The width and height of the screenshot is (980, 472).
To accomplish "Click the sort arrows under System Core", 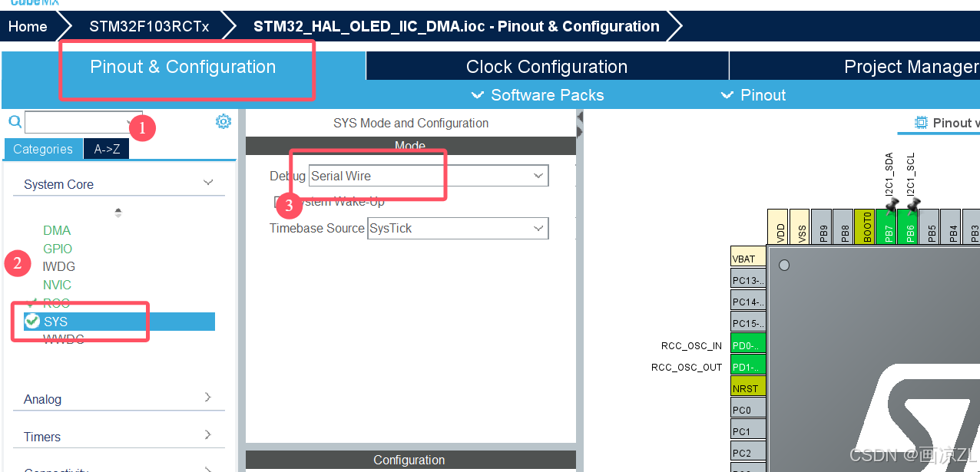I will coord(118,212).
